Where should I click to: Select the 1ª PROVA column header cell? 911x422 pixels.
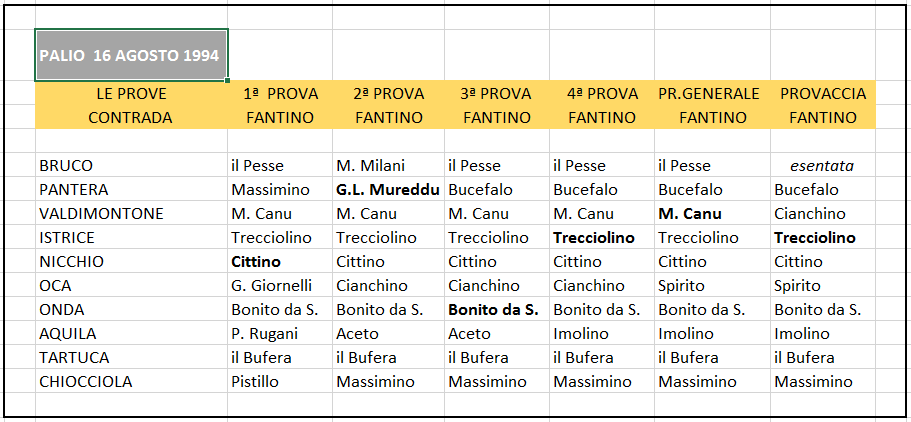click(280, 93)
